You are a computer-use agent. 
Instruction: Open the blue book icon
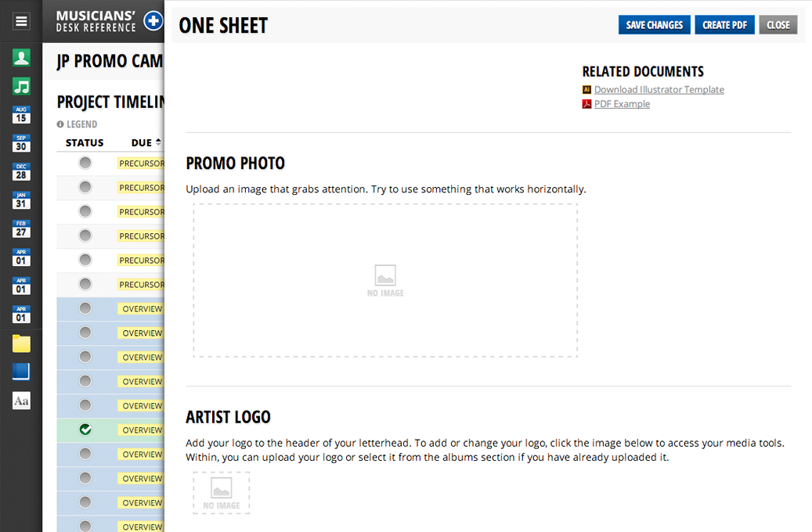(21, 372)
